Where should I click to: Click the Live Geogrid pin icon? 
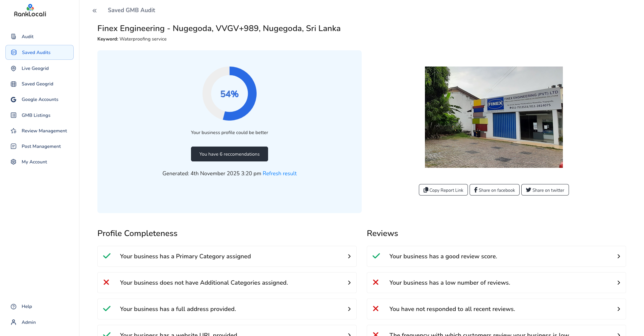coord(14,69)
